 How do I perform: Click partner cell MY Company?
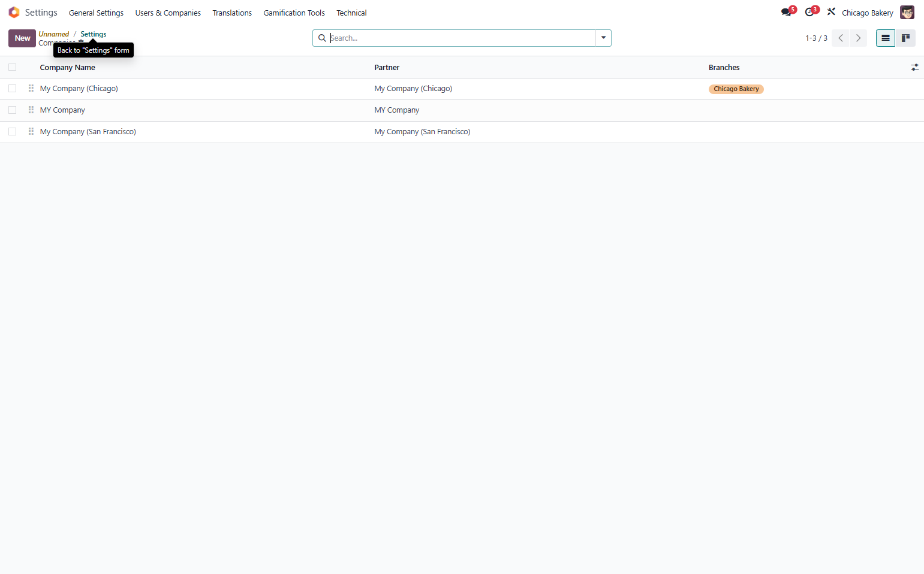(397, 110)
